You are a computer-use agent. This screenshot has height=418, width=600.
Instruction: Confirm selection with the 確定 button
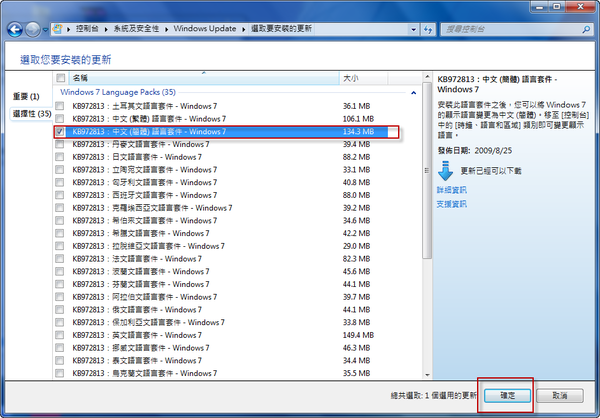507,396
